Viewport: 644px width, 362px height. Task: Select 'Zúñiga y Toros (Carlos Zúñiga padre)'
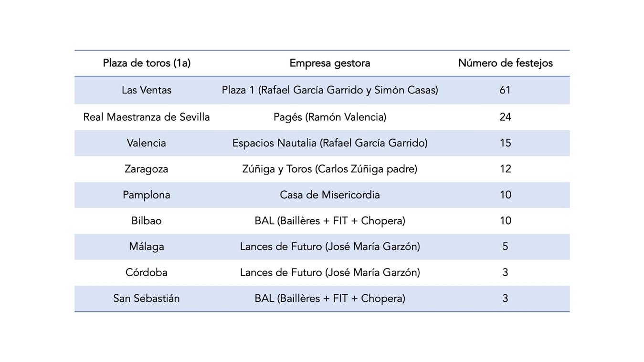pos(330,169)
